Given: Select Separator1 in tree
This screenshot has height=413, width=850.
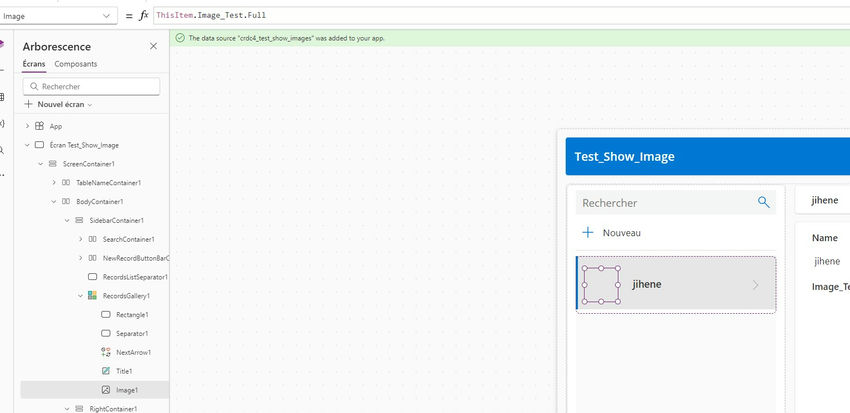Looking at the screenshot, I should [132, 333].
